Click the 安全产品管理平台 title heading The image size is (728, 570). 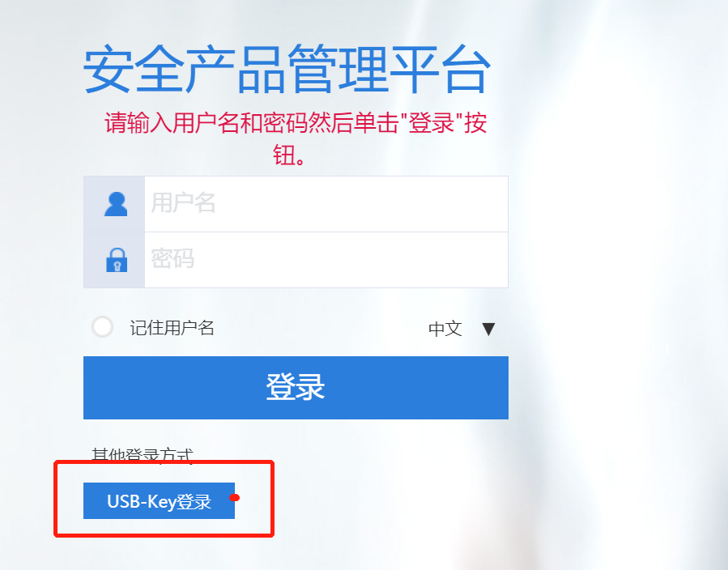(287, 70)
